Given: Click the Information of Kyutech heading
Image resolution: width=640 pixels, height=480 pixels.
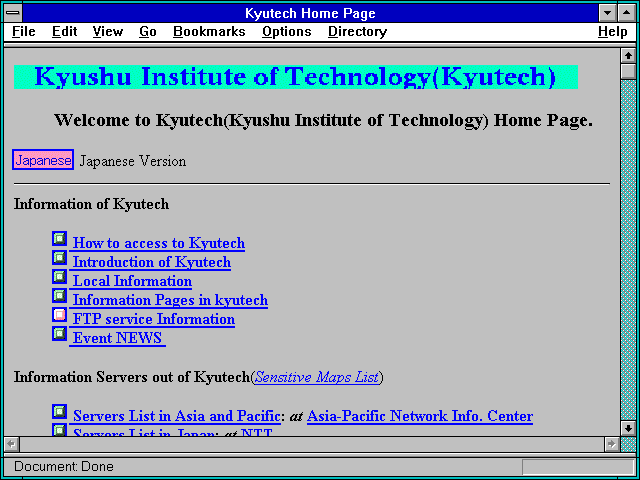Looking at the screenshot, I should [x=91, y=204].
